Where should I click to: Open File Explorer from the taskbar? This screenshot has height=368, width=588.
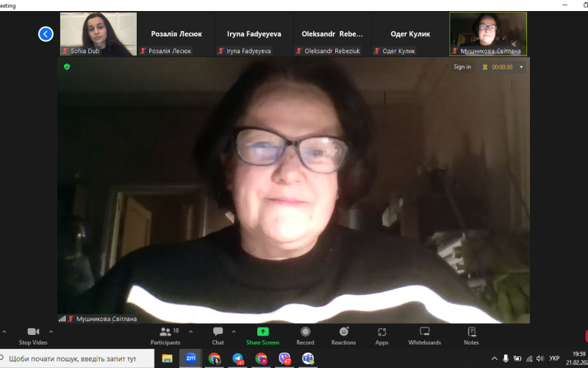(x=167, y=358)
